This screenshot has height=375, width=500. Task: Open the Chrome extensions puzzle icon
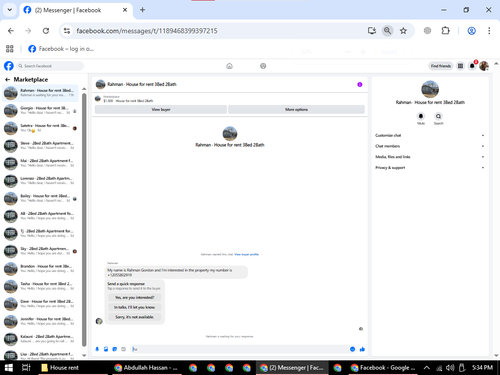[445, 31]
